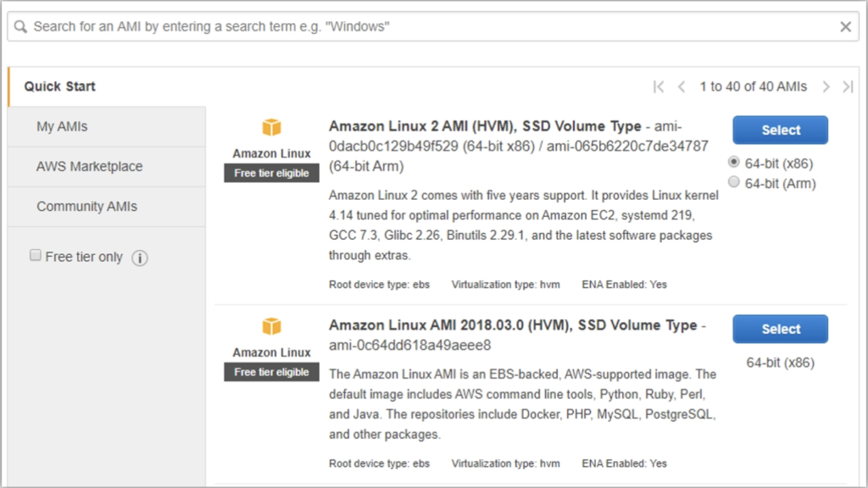Viewport: 868px width, 488px height.
Task: Choose the 64-bit (x86) radio option
Action: click(x=733, y=162)
